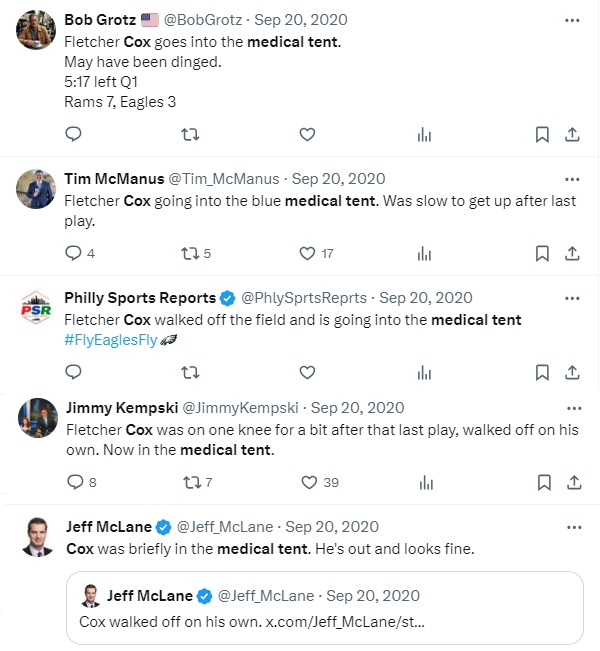View analytics for Jimmy Kempski's tweet
Viewport: 600px width, 651px height.
coord(424,482)
